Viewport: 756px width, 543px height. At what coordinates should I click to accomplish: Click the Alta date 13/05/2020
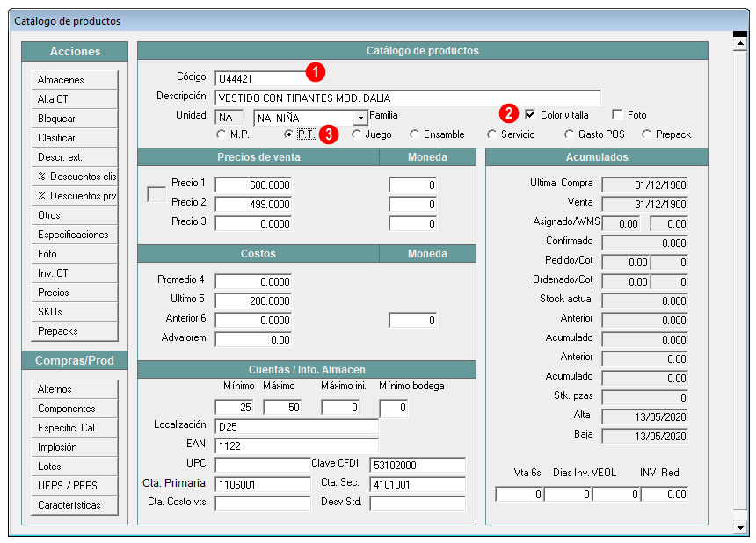coord(644,416)
